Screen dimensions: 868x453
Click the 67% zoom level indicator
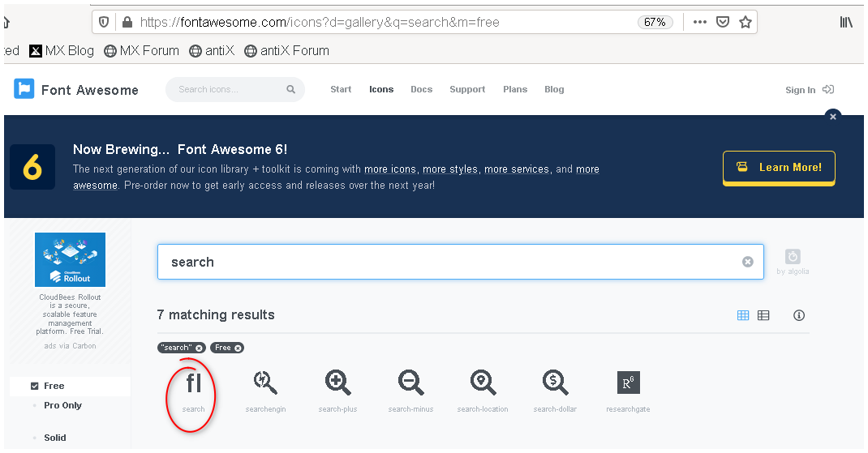click(655, 22)
